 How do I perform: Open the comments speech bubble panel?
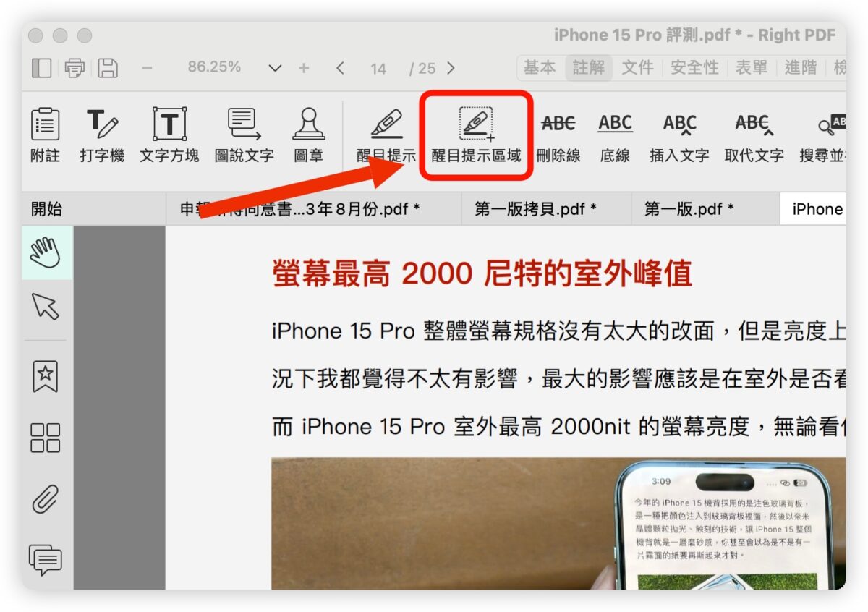pyautogui.click(x=46, y=561)
